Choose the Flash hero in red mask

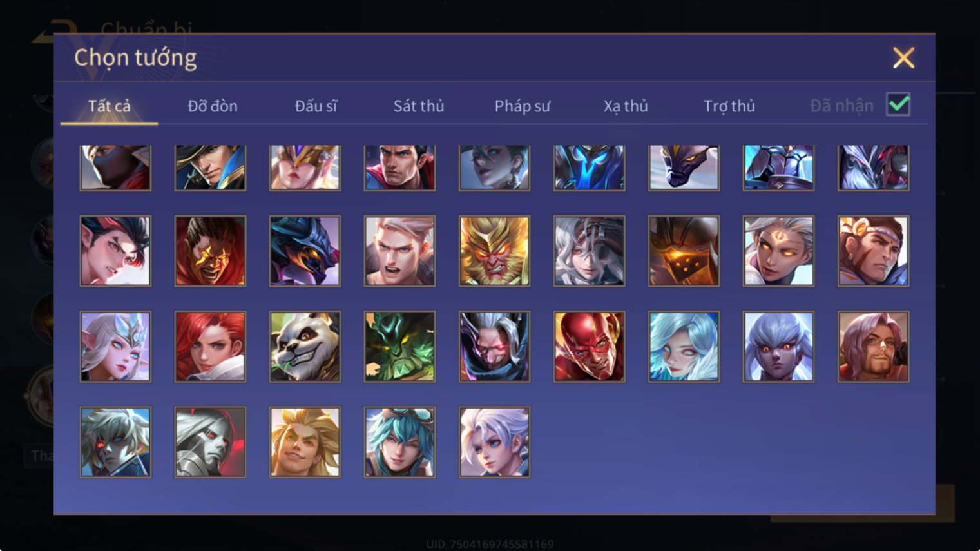(589, 347)
